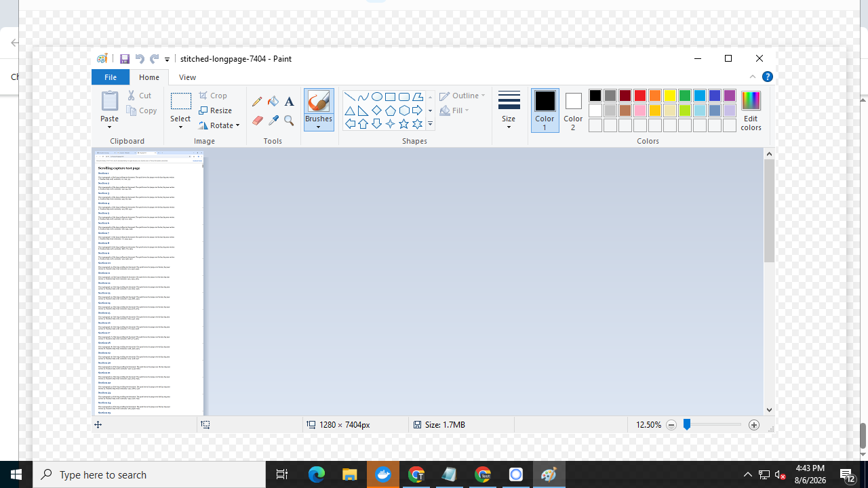Choose the Polygon shape
Viewport: 868px width, 488px height.
click(x=418, y=97)
